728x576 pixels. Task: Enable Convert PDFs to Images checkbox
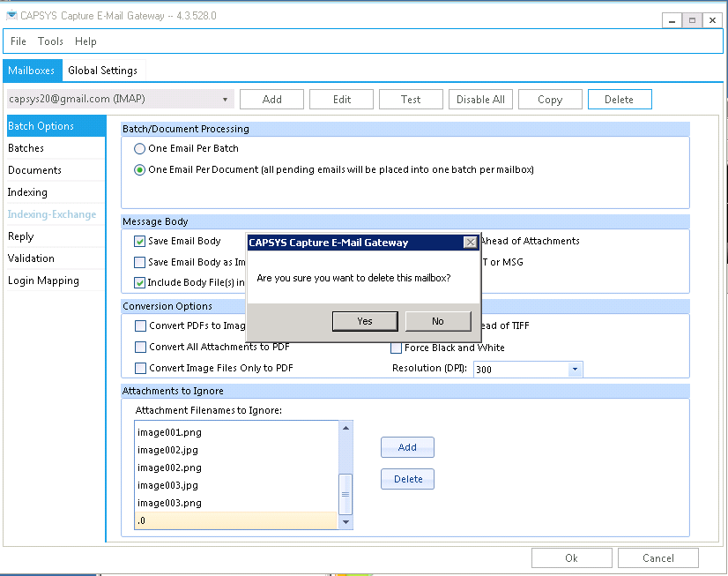click(x=140, y=325)
